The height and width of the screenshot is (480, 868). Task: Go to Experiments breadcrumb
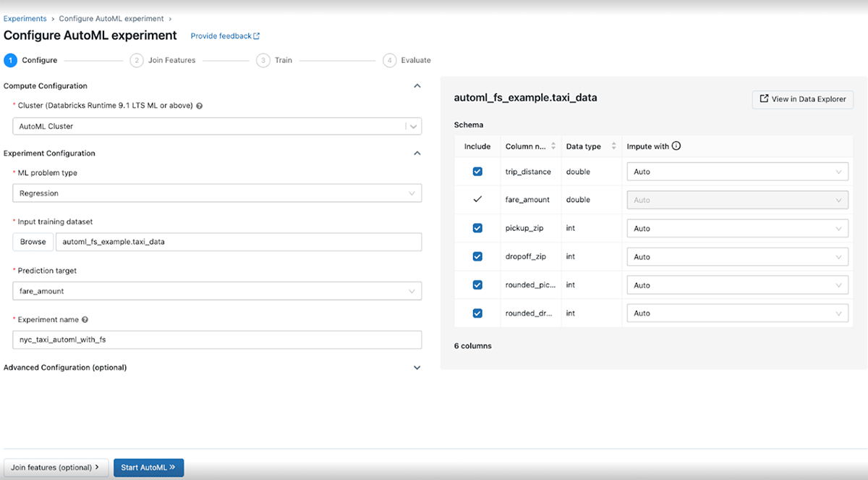25,18
